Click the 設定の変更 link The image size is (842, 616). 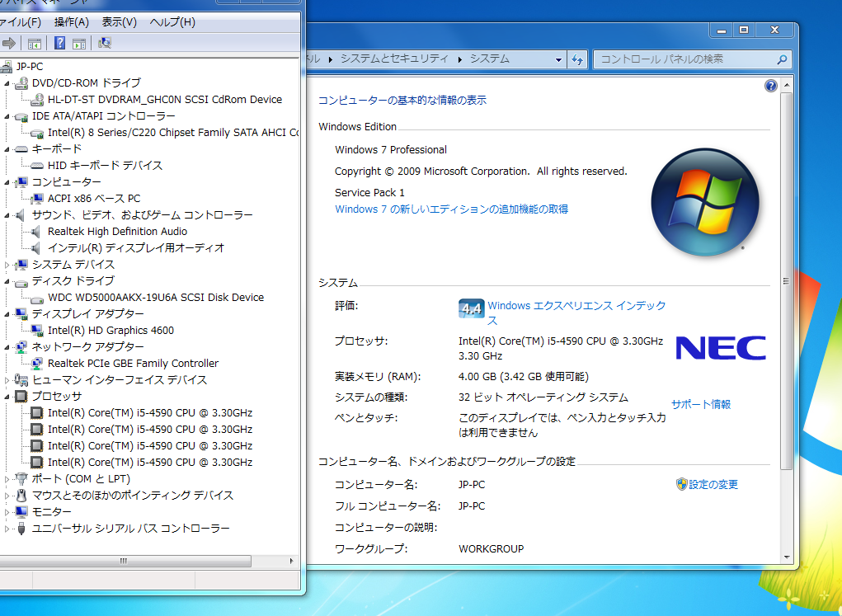(x=713, y=484)
